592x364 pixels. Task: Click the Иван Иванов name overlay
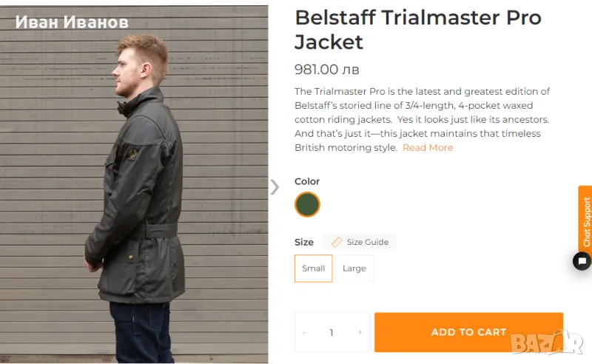[x=72, y=23]
